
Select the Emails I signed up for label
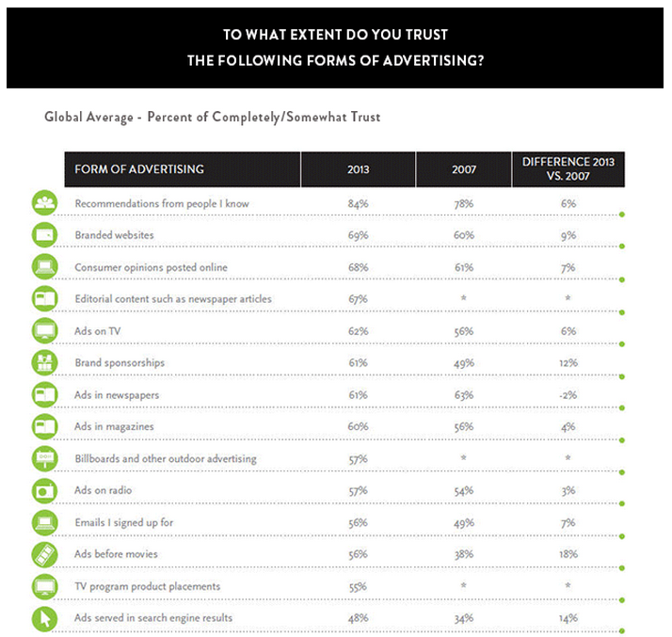click(124, 522)
